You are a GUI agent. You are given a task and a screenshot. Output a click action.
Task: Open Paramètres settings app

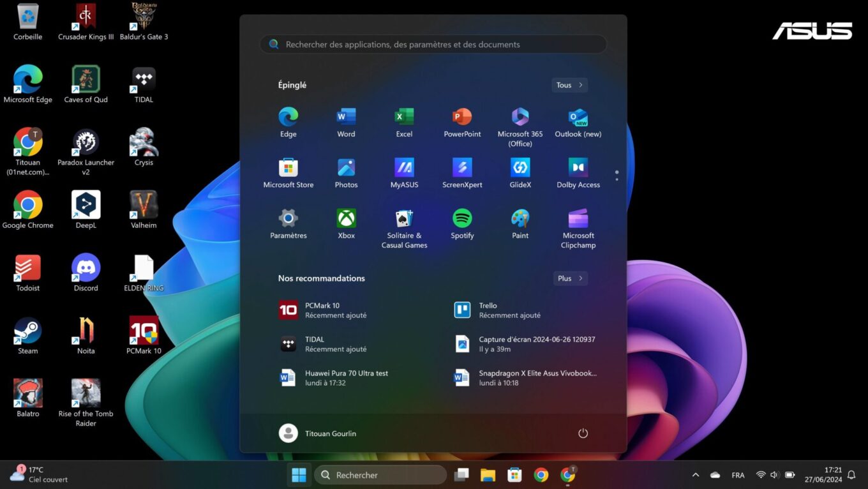[x=288, y=223]
